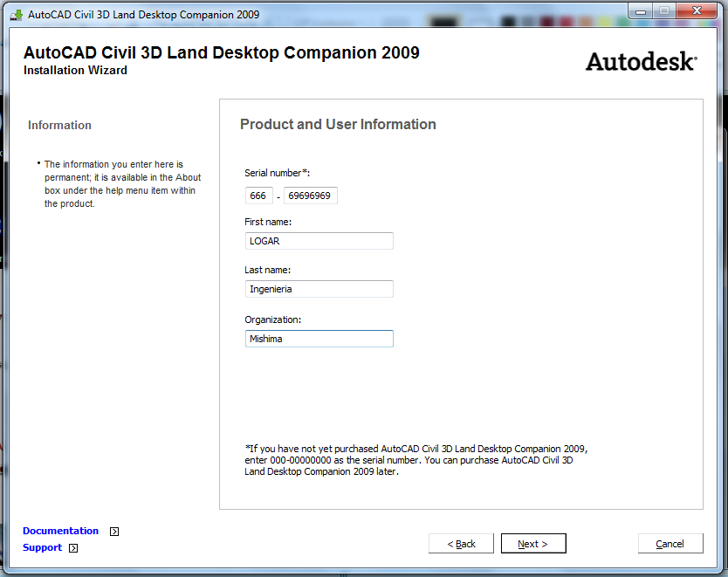The image size is (728, 577).
Task: Focus the serial number field 69696969
Action: pyautogui.click(x=311, y=196)
